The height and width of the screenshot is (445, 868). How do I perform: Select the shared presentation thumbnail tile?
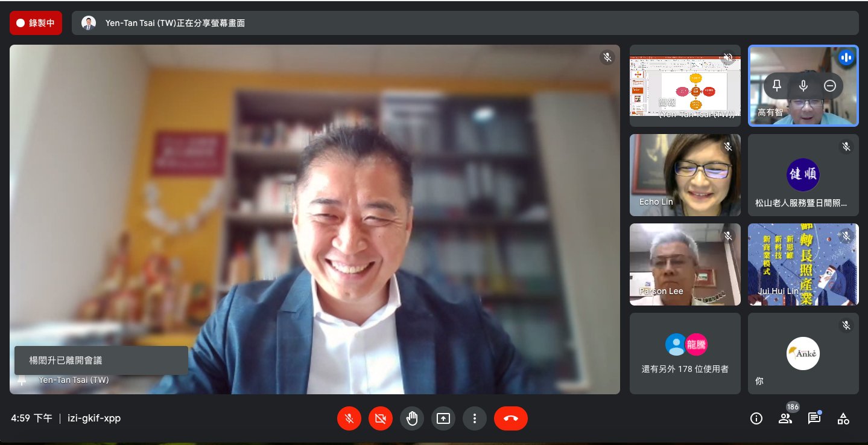click(x=685, y=86)
